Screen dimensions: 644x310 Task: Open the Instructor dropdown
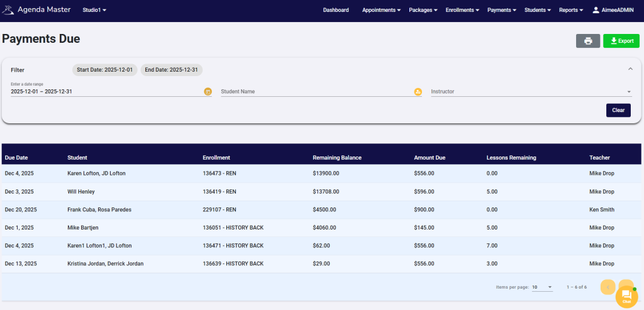[x=531, y=92]
